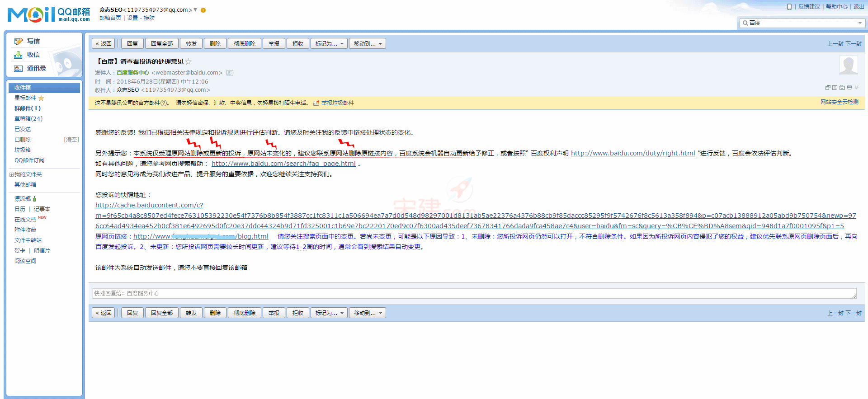Click the note icon in mail header
This screenshot has height=399, width=868.
pos(835,88)
